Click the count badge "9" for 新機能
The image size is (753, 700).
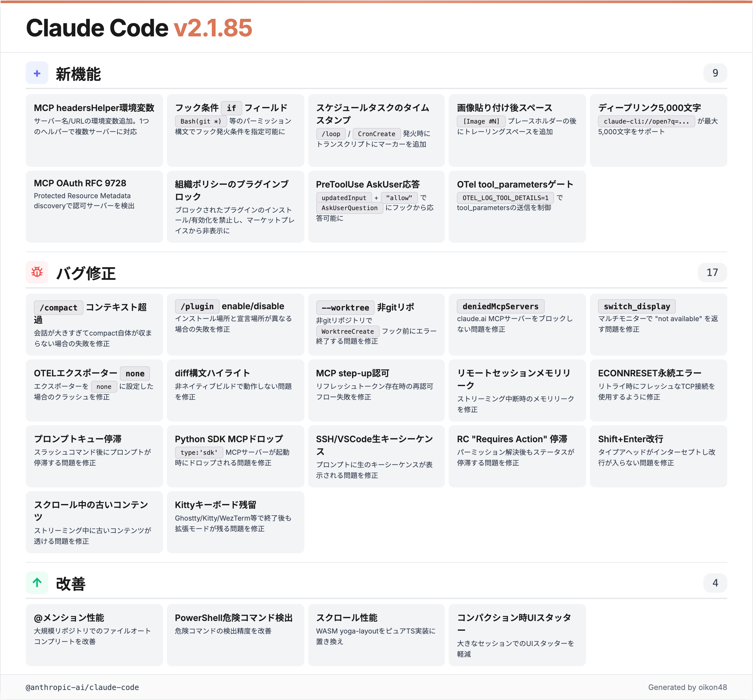(x=715, y=73)
